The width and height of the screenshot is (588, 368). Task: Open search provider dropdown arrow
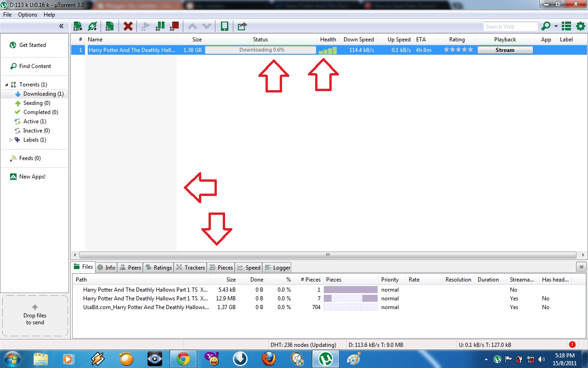[556, 26]
